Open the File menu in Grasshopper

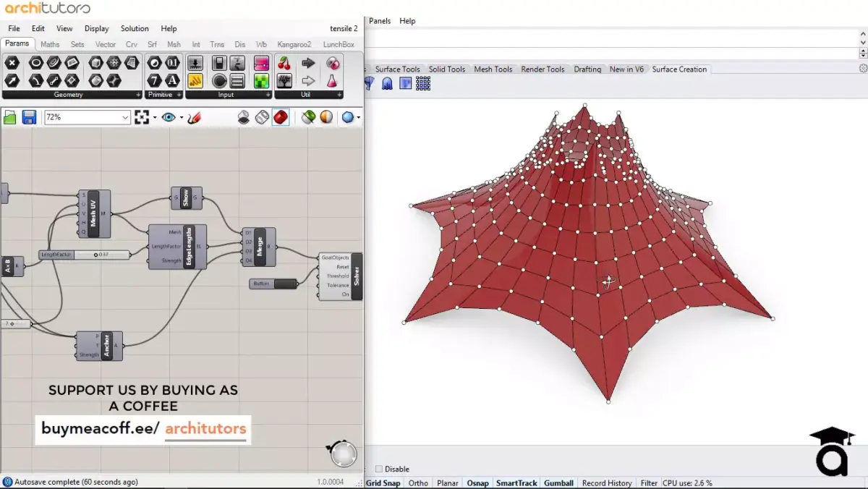[x=14, y=29]
